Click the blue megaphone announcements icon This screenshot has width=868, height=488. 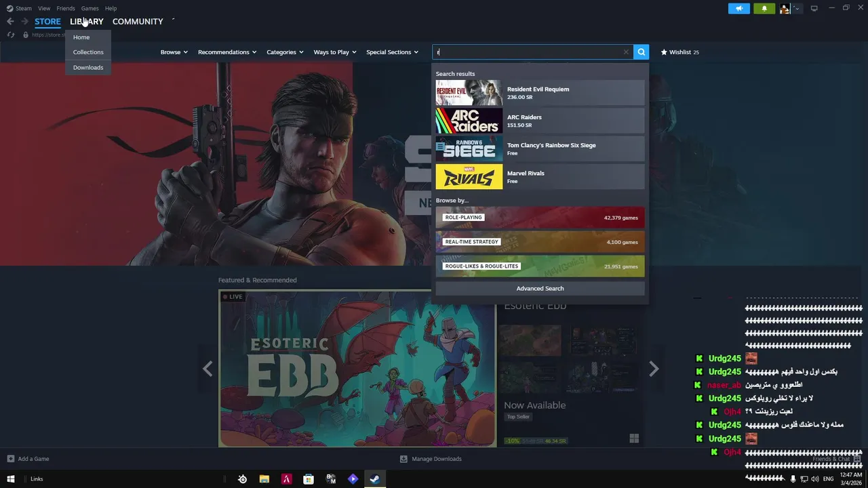click(x=739, y=8)
